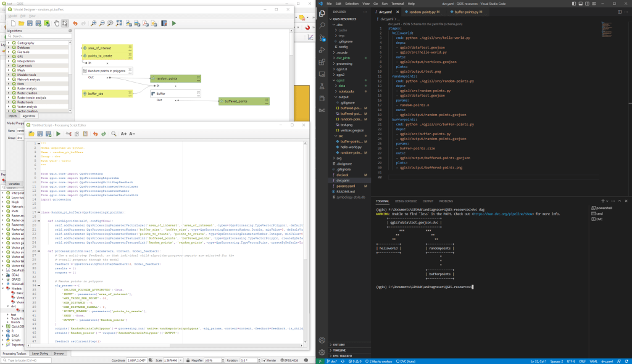Increase font size in Script Editor
This screenshot has height=364, width=632.
tap(123, 133)
